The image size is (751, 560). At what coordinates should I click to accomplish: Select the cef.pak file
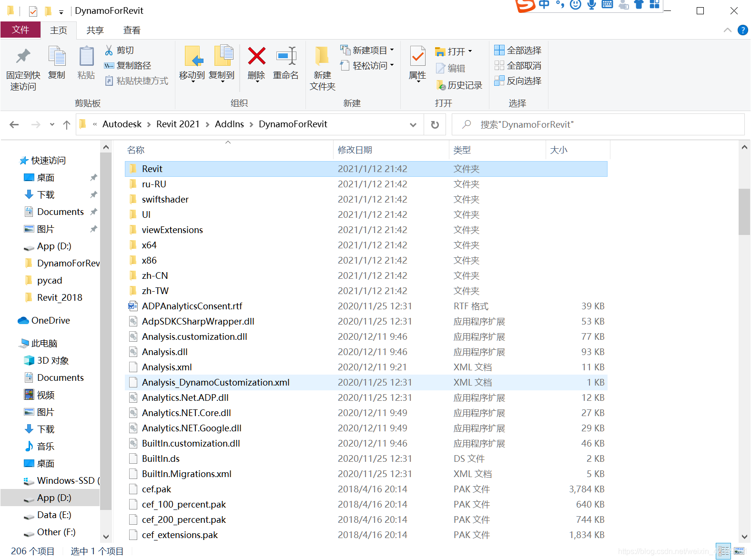tap(366, 489)
